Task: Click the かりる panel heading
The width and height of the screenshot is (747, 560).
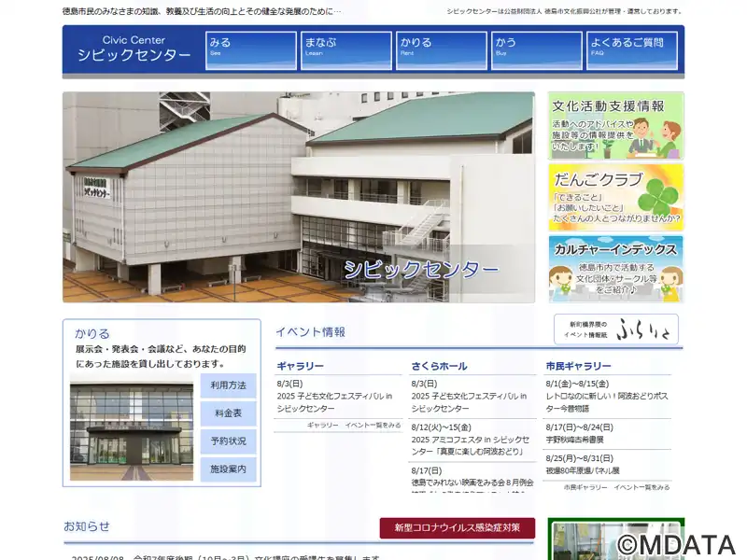Action: tap(92, 333)
